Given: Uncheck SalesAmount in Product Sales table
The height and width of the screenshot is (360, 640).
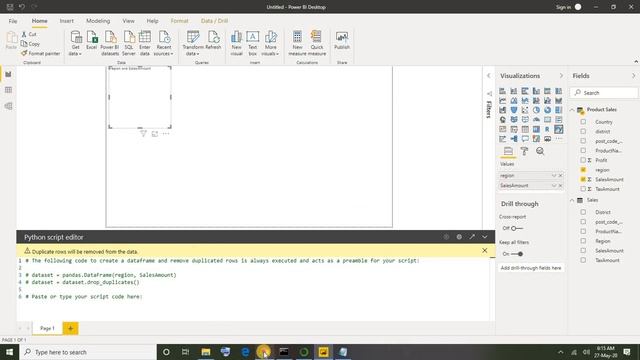Looking at the screenshot, I should coord(583,179).
